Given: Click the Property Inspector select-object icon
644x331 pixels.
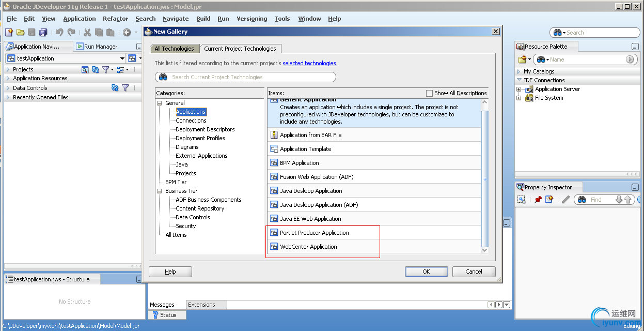Looking at the screenshot, I should [x=522, y=200].
